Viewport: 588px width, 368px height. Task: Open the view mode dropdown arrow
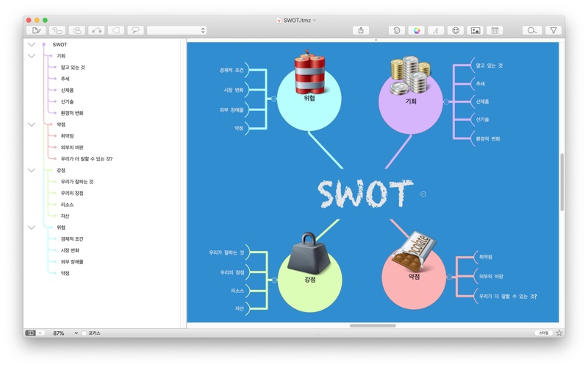[40, 333]
